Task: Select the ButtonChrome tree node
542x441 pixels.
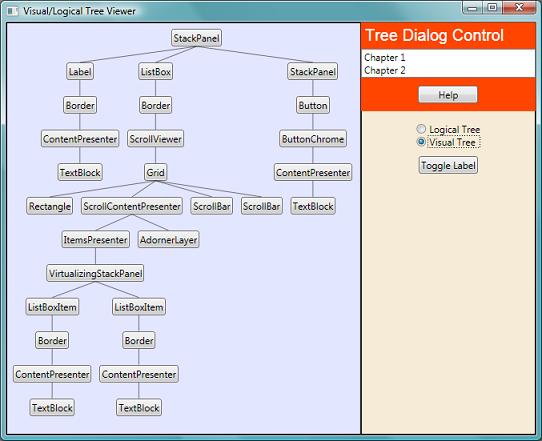Action: tap(313, 139)
